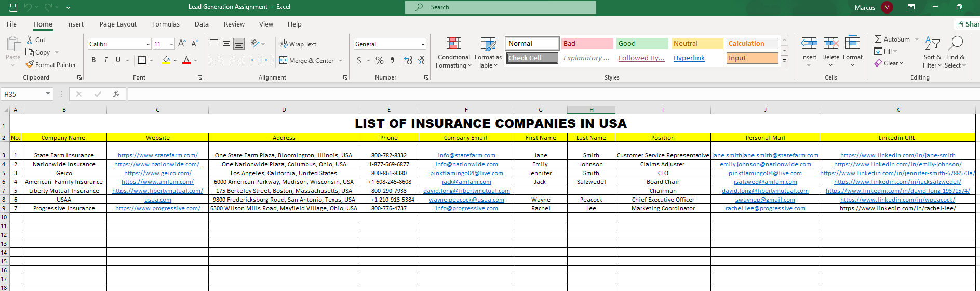The width and height of the screenshot is (980, 291).
Task: Toggle Align Right button
Action: pos(239,60)
